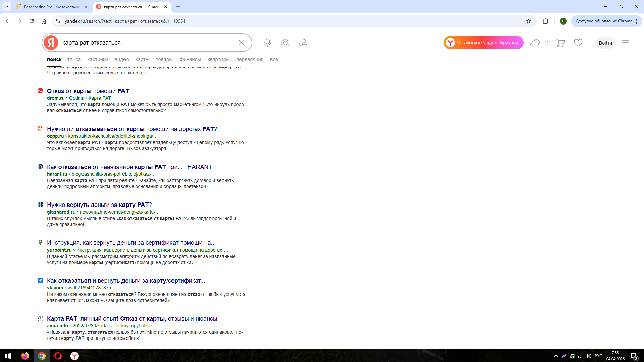The image size is (644, 362).
Task: Open the Windows Start menu
Action: point(8,356)
